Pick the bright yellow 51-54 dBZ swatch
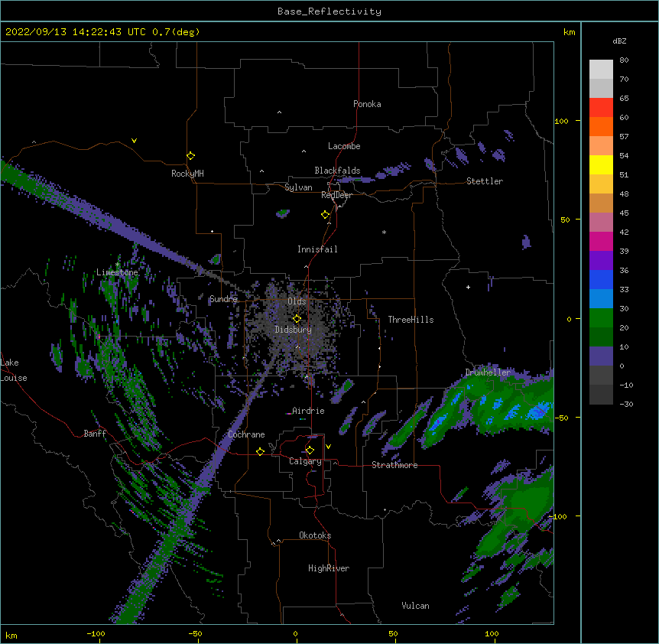This screenshot has height=644, width=659. click(x=601, y=164)
